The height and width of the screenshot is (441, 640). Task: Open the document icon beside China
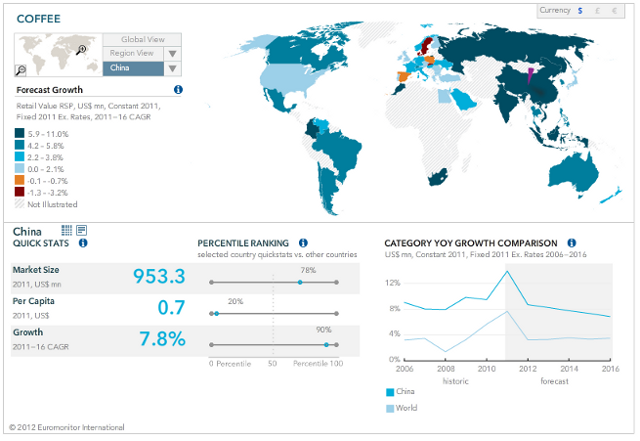pyautogui.click(x=81, y=231)
